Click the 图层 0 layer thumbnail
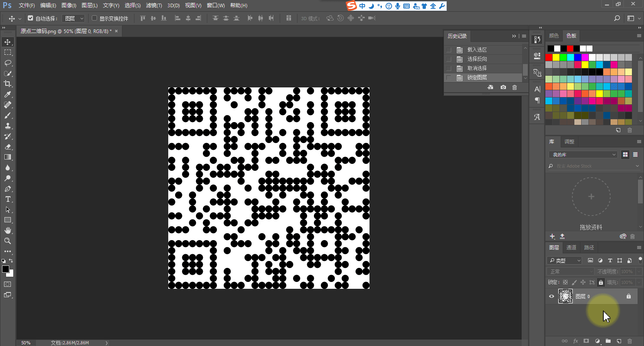 [565, 296]
